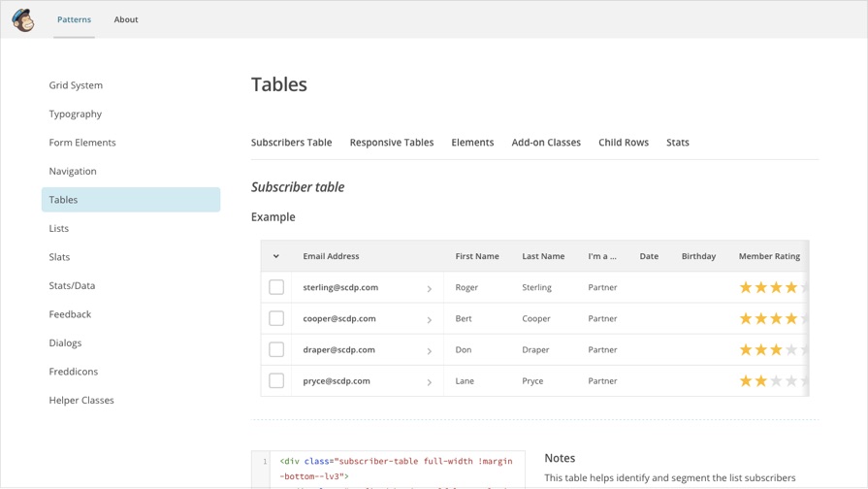Image resolution: width=868 pixels, height=489 pixels.
Task: Click the star rating in Draper's row
Action: tap(773, 349)
